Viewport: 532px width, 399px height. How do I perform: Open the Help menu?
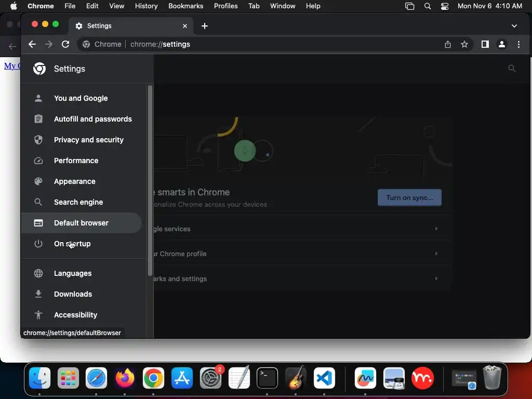pos(313,6)
